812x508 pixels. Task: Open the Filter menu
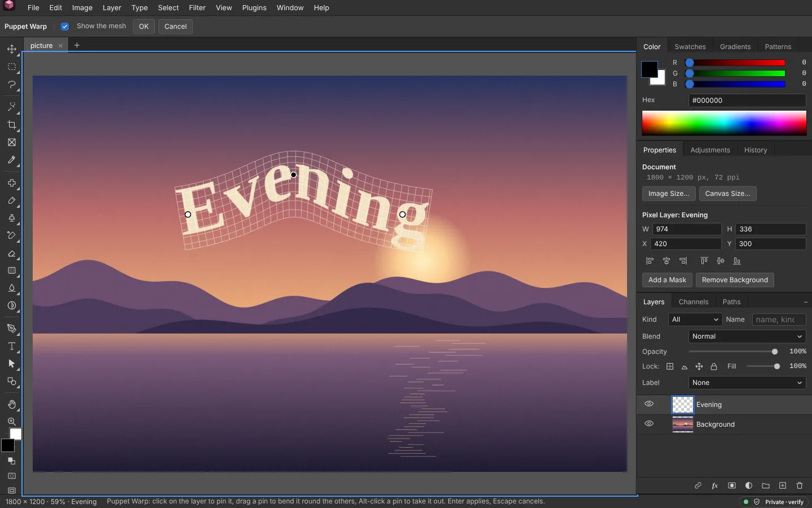click(x=197, y=8)
